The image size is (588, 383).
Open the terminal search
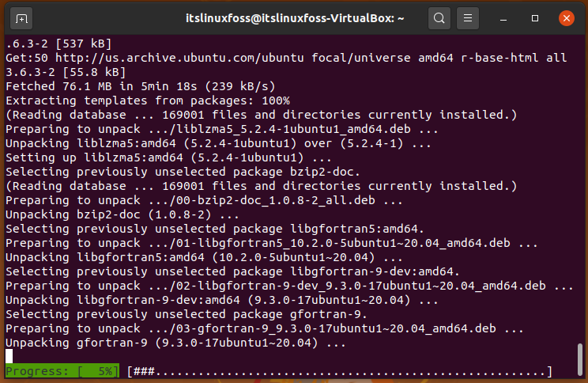coord(439,18)
